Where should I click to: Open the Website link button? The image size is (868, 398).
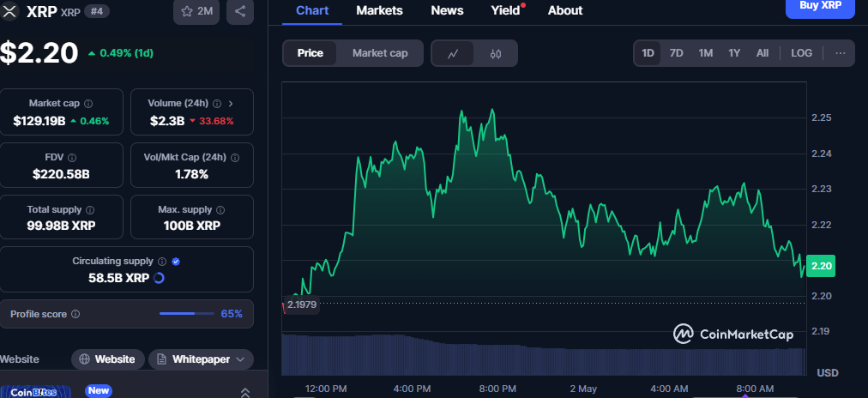point(108,359)
